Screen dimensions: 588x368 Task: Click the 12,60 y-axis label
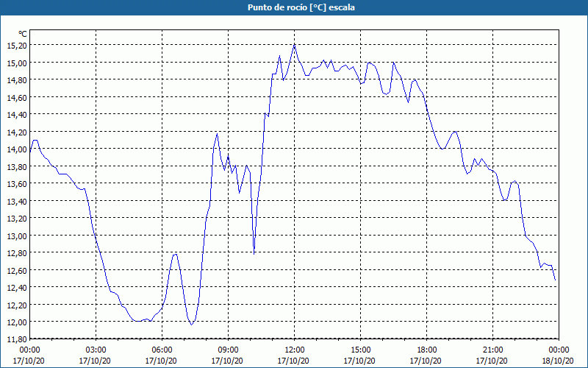(17, 270)
